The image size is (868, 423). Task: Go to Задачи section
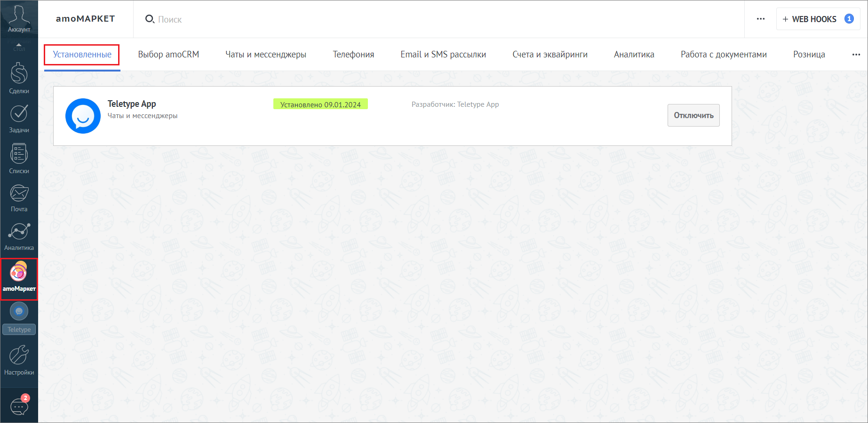point(19,119)
